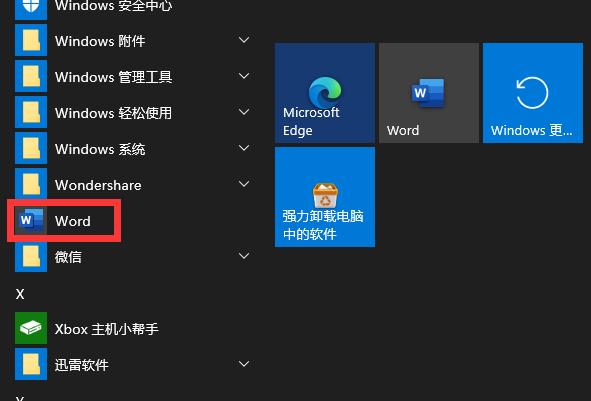
Task: Jump using the X letter header
Action: click(x=20, y=294)
